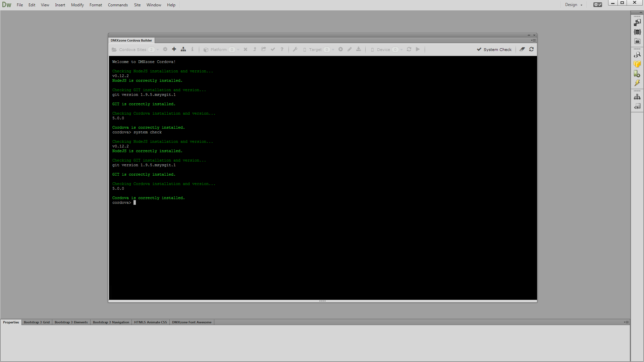Open the Site menu

point(137,5)
